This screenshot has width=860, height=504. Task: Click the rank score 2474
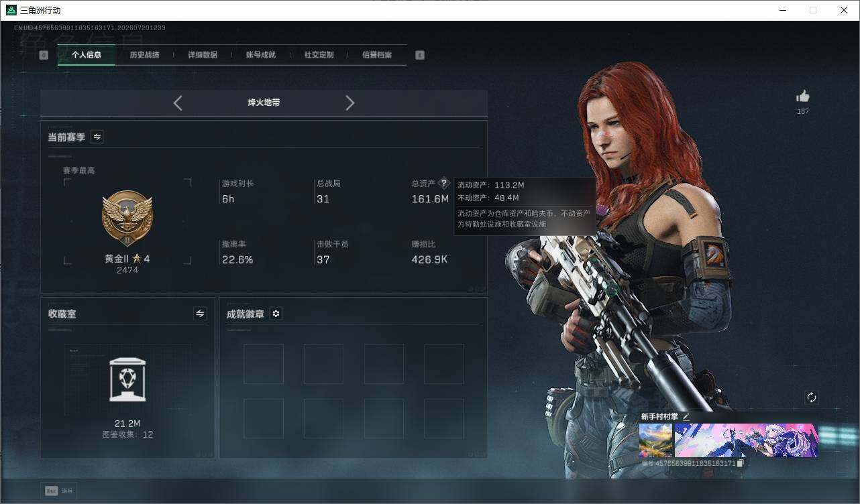[127, 270]
